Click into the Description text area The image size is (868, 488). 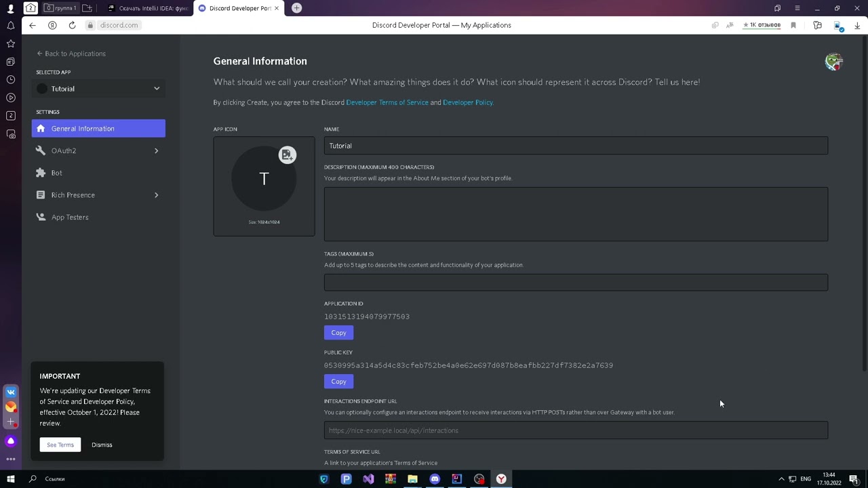coord(576,214)
